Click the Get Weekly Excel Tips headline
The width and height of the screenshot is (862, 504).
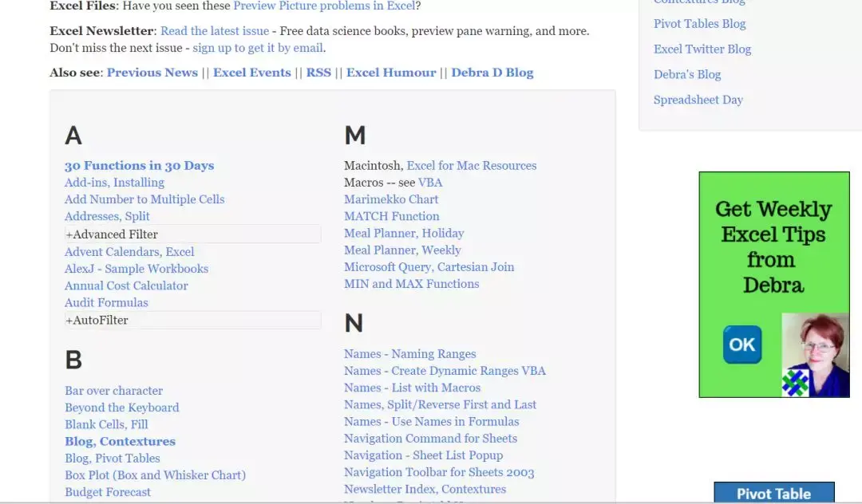(773, 247)
